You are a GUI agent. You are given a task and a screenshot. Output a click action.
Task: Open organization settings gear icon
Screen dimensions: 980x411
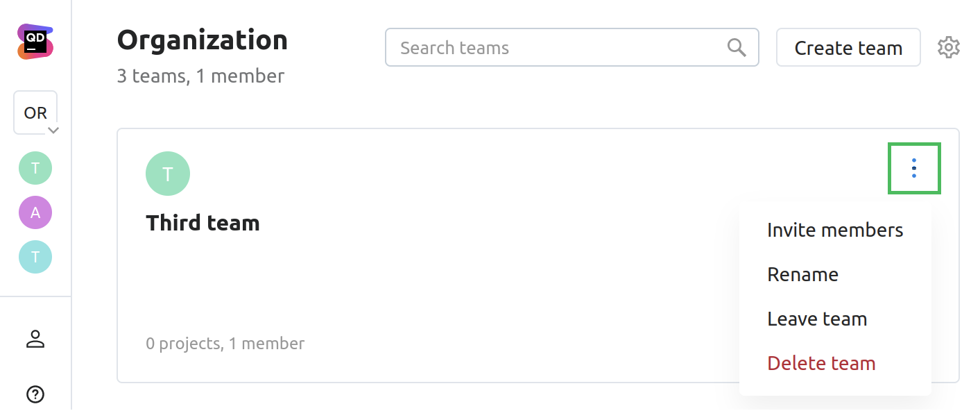tap(948, 48)
